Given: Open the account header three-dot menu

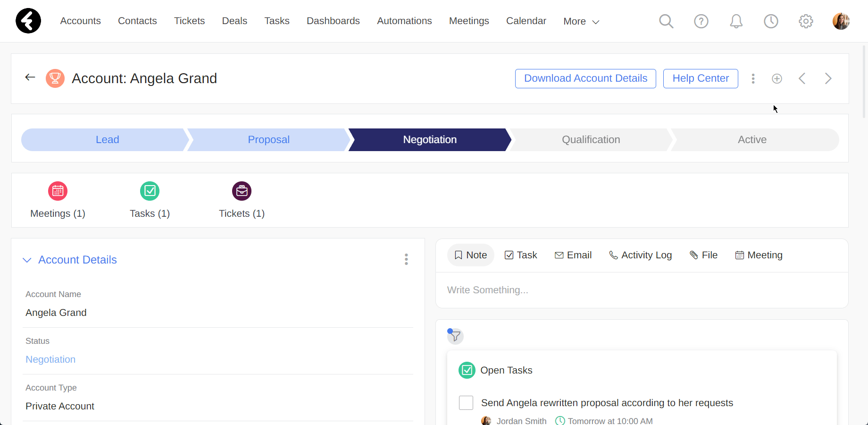Looking at the screenshot, I should 753,78.
